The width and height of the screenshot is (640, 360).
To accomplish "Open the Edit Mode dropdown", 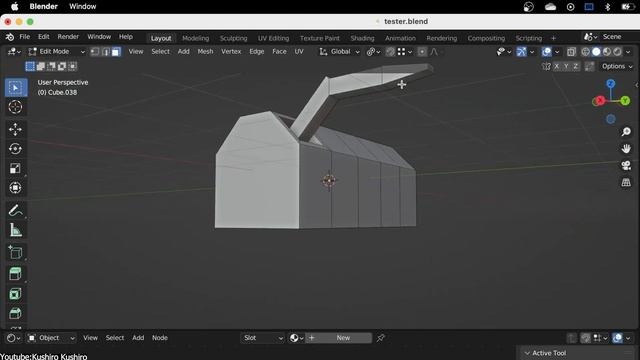I will [57, 52].
